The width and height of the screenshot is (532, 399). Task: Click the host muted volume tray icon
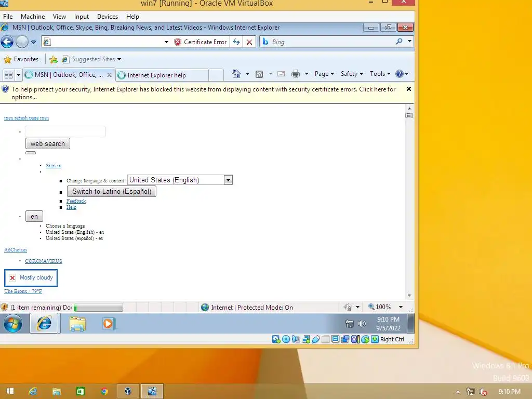click(483, 392)
